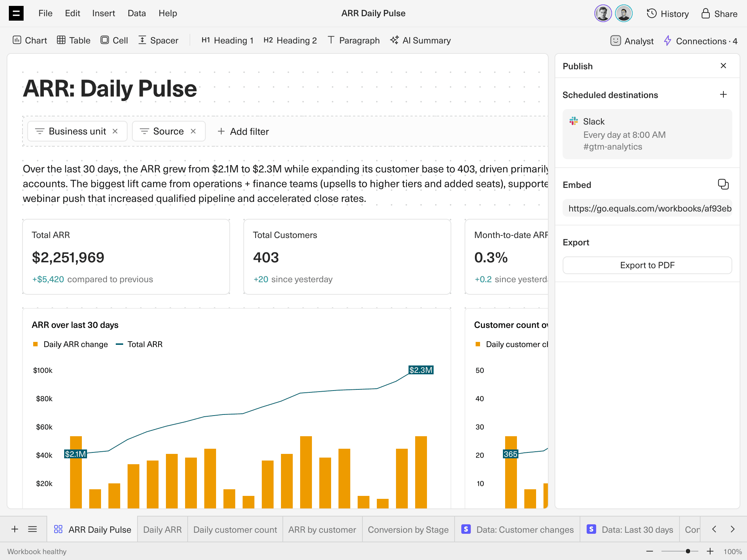The image size is (747, 560).
Task: Open the Data menu
Action: click(x=136, y=13)
